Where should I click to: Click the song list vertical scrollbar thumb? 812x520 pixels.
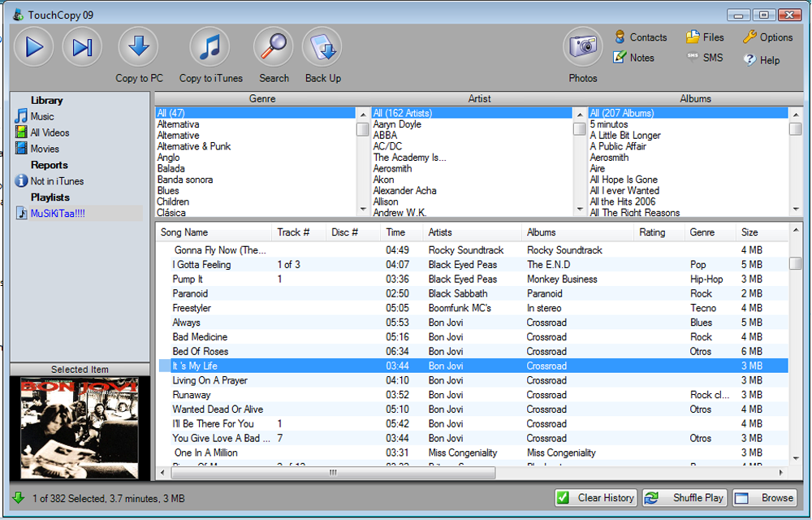[796, 263]
